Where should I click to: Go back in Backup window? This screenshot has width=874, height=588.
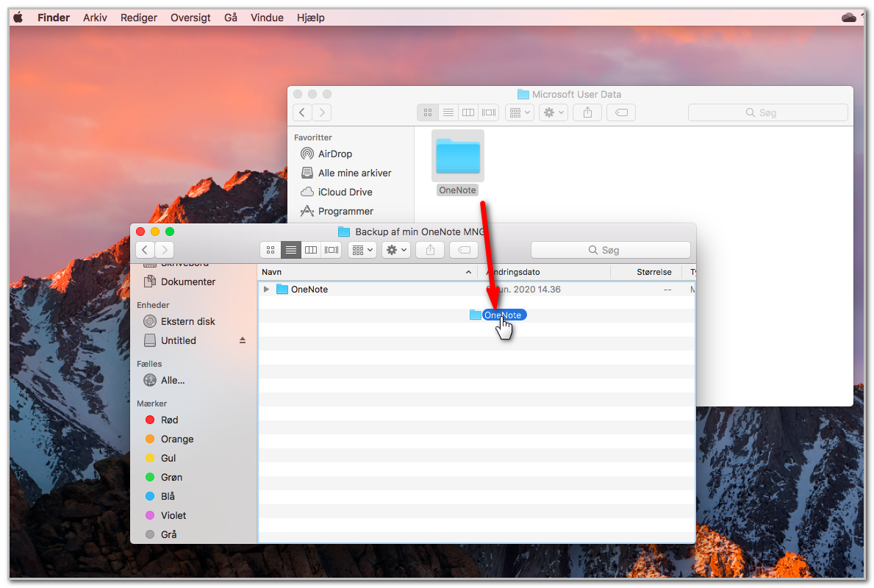[x=145, y=250]
